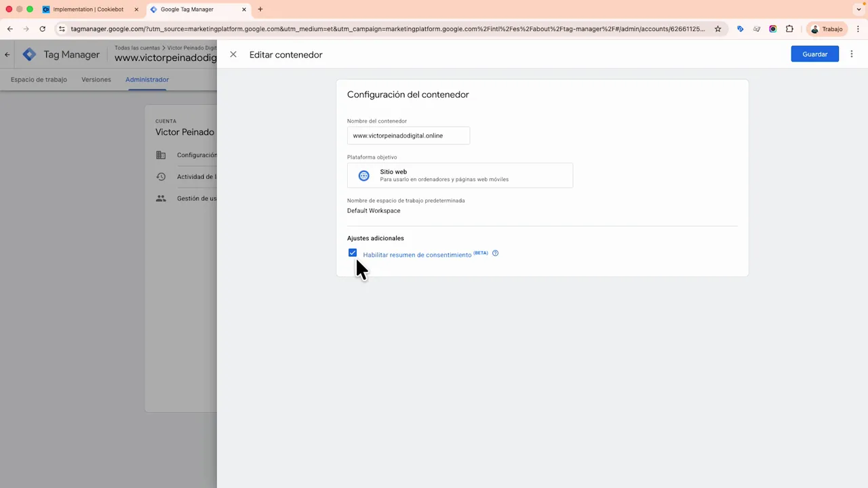This screenshot has height=488, width=868.
Task: Click the Ajustes adicionales heading
Action: (x=376, y=239)
